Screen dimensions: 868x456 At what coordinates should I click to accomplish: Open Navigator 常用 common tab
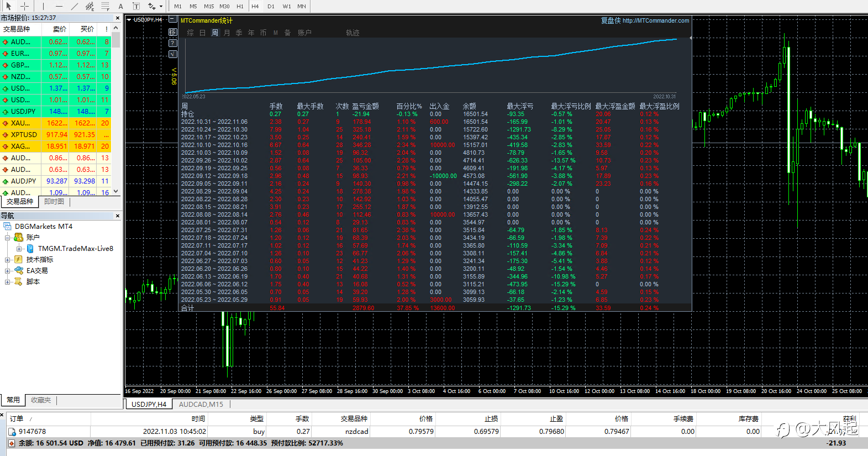pos(13,400)
